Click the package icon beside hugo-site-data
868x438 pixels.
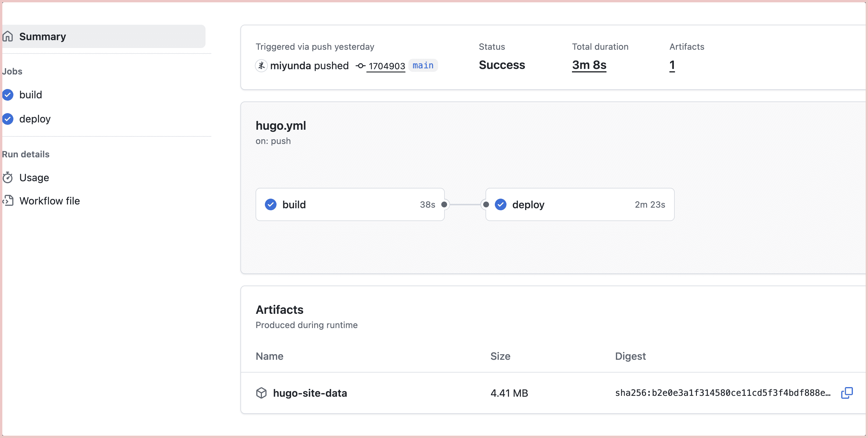click(262, 393)
